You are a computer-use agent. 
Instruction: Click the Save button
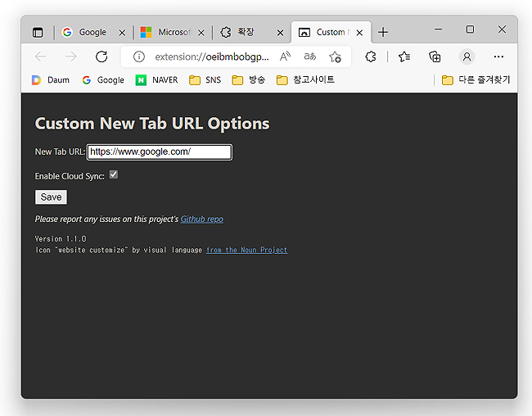click(x=51, y=197)
